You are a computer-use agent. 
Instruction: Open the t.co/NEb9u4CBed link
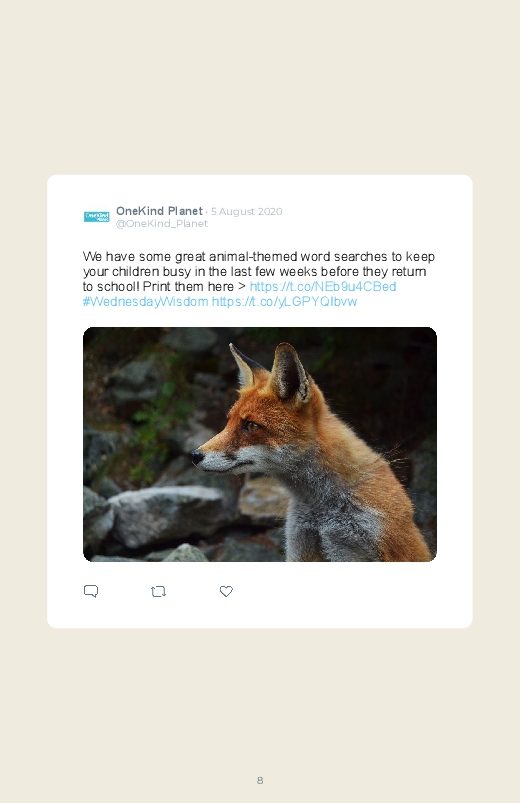tap(323, 286)
